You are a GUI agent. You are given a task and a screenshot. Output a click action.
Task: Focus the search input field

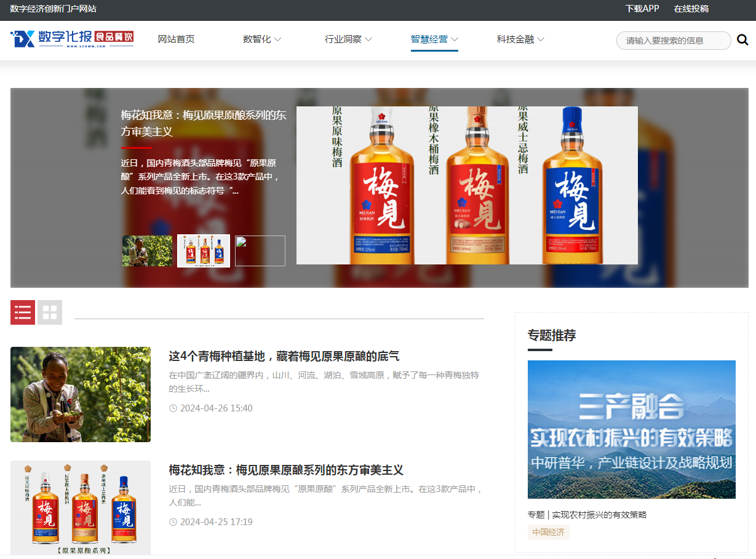(x=674, y=41)
